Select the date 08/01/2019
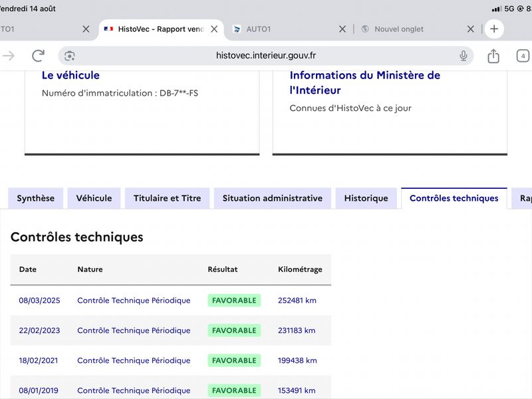The image size is (532, 399). 39,390
